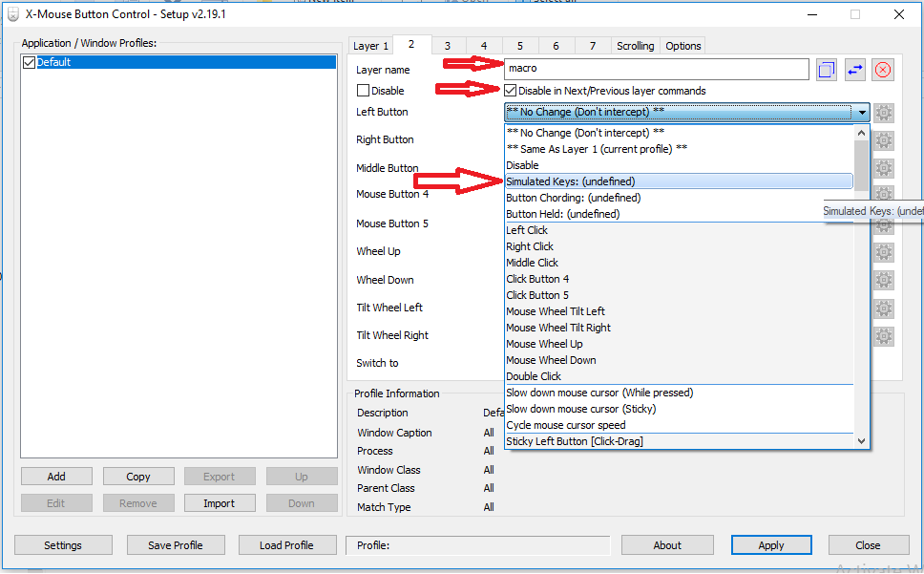
Task: Open settings gear for Wheel Down
Action: [883, 280]
